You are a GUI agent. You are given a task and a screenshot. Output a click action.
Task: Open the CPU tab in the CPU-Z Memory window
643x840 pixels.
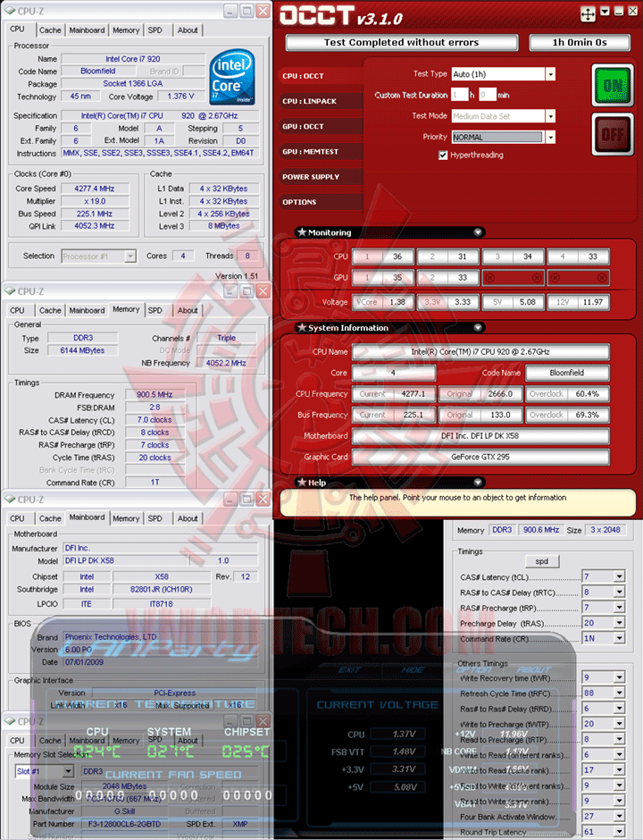[x=17, y=311]
